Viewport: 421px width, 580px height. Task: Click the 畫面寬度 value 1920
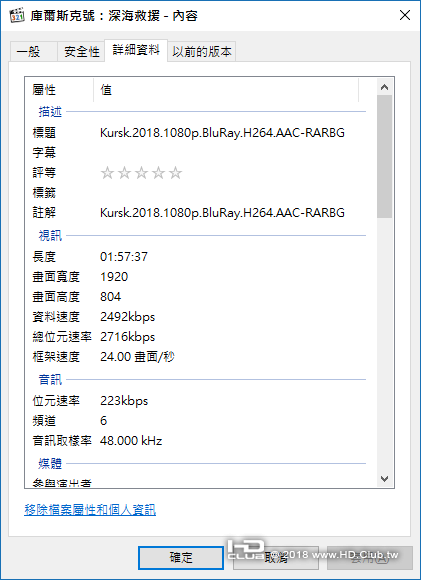(x=114, y=276)
